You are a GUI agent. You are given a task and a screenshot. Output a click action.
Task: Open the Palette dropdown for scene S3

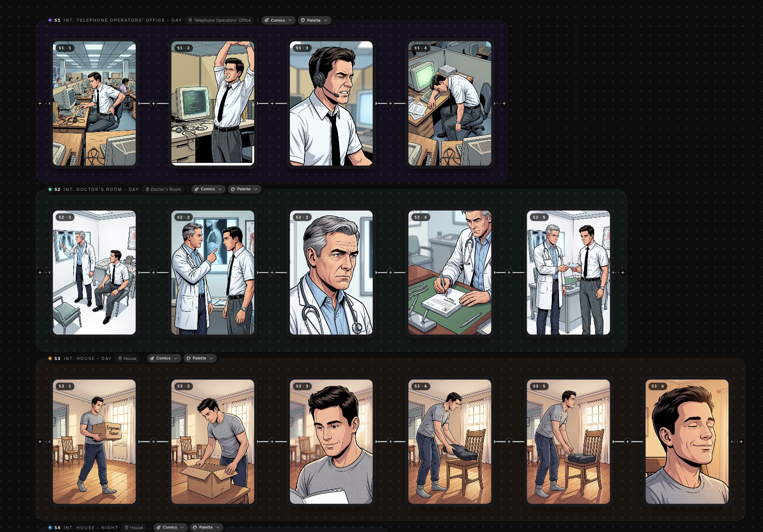pos(200,359)
